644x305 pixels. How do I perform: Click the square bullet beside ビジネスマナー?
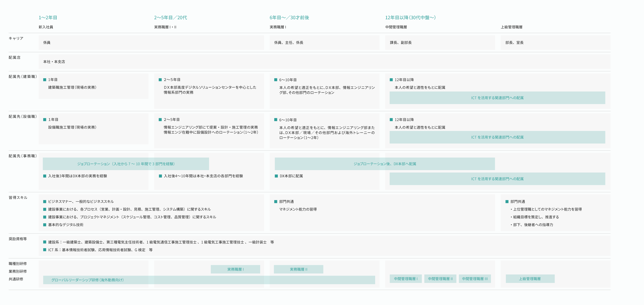pos(45,202)
